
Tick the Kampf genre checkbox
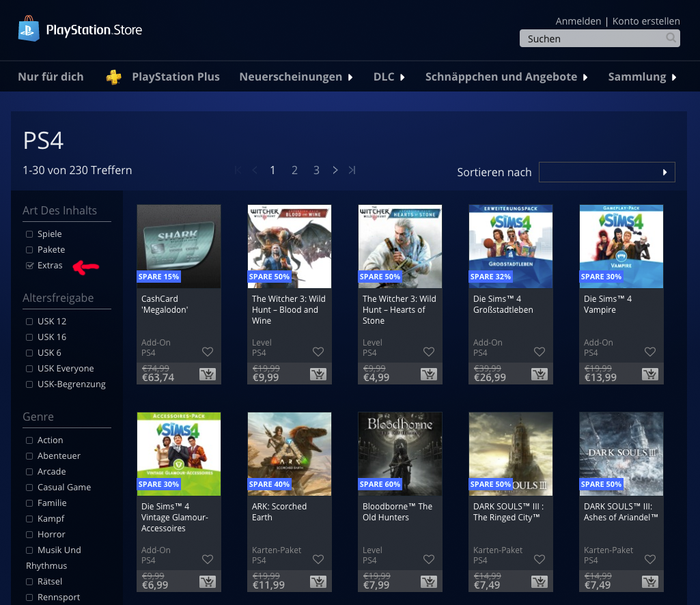click(29, 519)
